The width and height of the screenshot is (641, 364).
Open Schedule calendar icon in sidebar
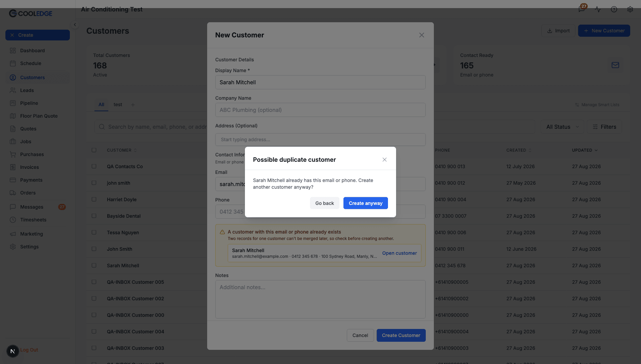point(13,63)
